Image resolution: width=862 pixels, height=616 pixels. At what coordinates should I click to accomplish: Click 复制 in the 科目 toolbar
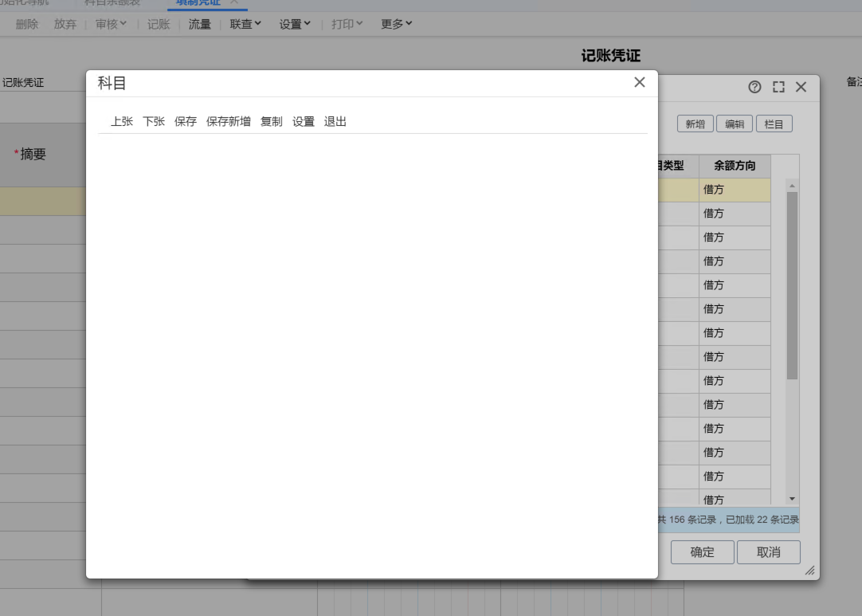272,122
